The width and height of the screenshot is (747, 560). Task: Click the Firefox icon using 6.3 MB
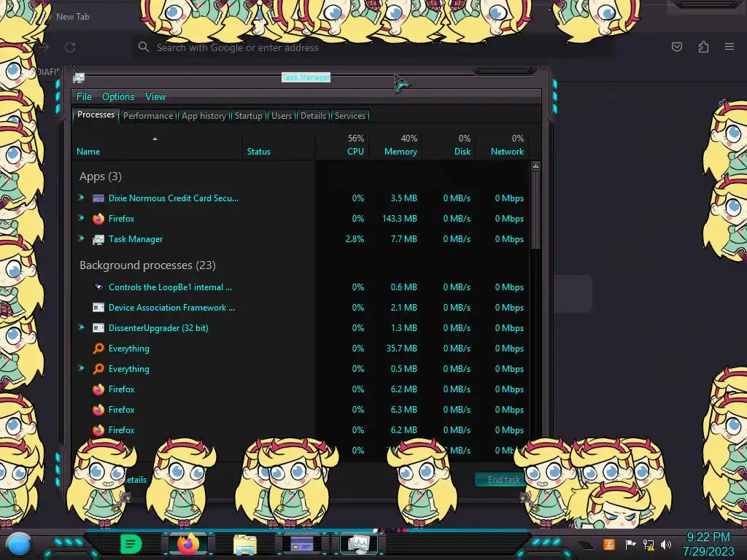98,410
